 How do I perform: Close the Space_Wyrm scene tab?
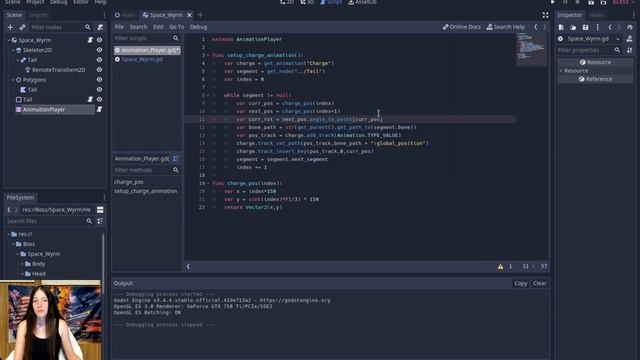coord(189,15)
